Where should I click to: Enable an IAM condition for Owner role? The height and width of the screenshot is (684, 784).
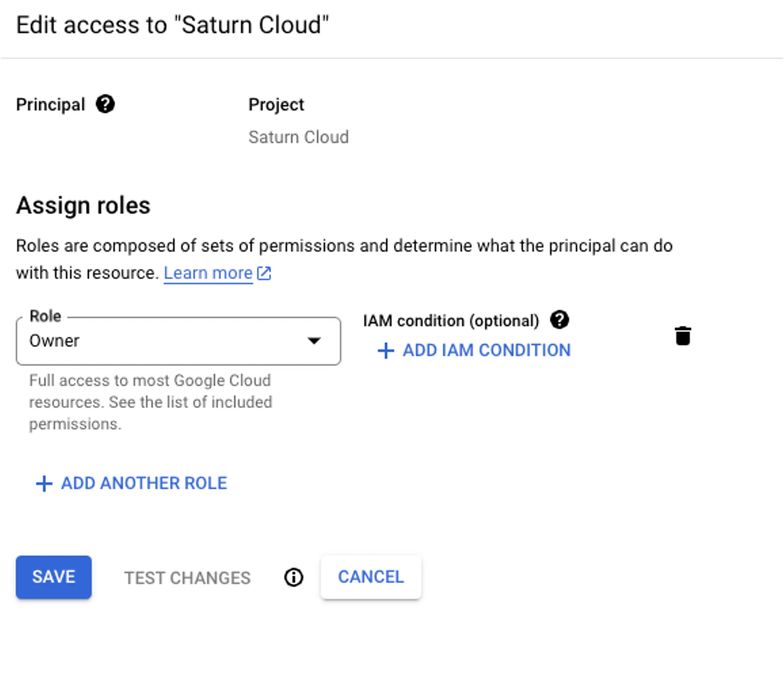click(473, 350)
